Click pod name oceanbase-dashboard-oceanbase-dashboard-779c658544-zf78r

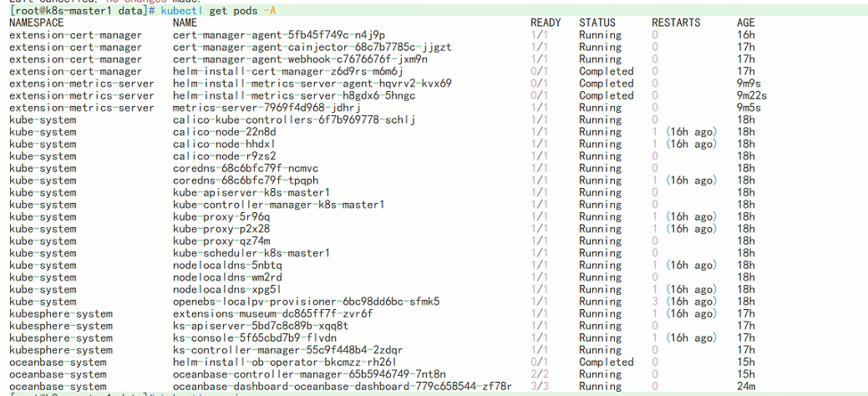tap(343, 387)
